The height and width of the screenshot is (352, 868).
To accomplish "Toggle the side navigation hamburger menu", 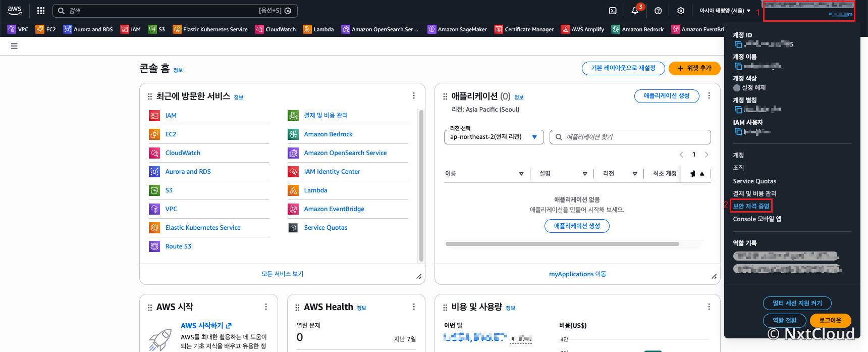I will point(14,46).
